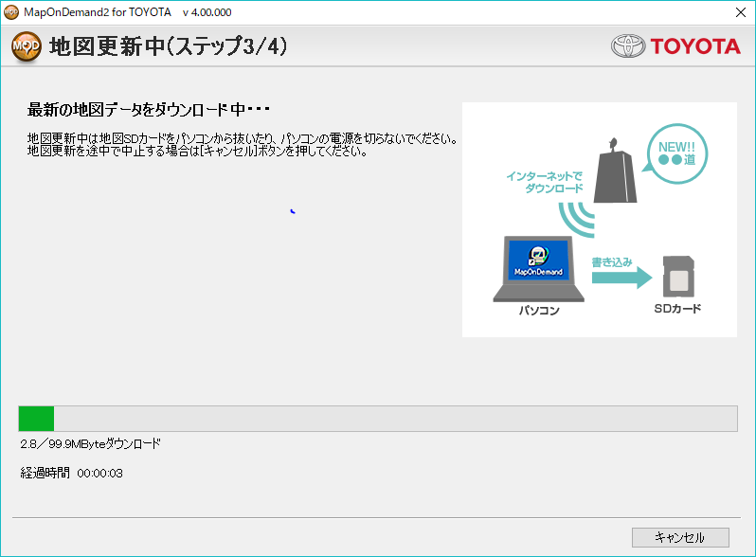Click the heading 最新の地図データをダウンロード中
Viewport: 756px width, 557px height.
tap(149, 110)
